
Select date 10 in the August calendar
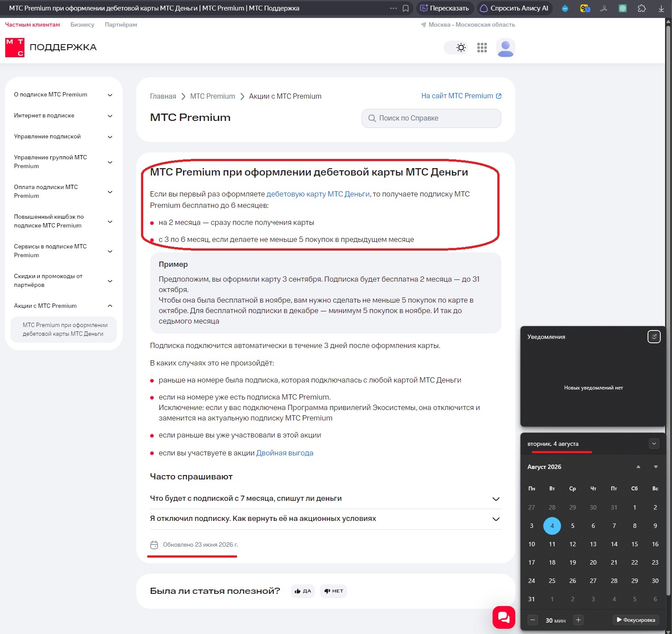[531, 544]
